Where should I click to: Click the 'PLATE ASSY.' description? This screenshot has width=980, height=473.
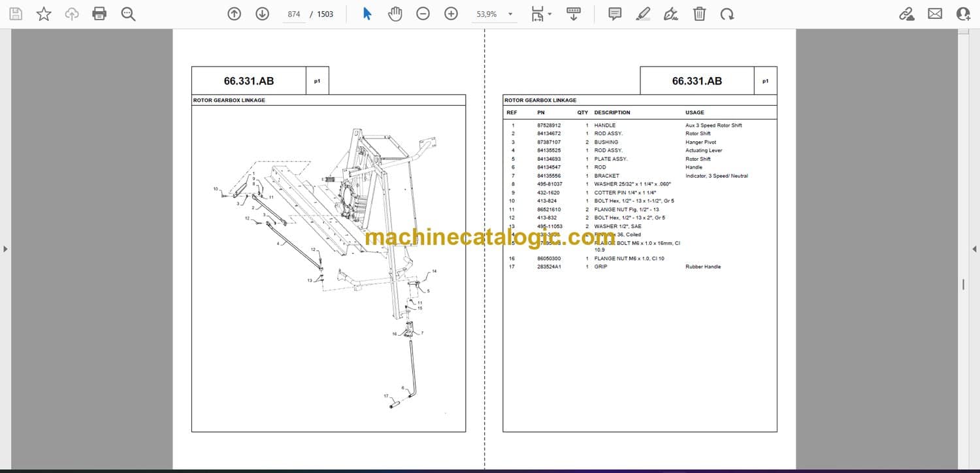pos(611,159)
